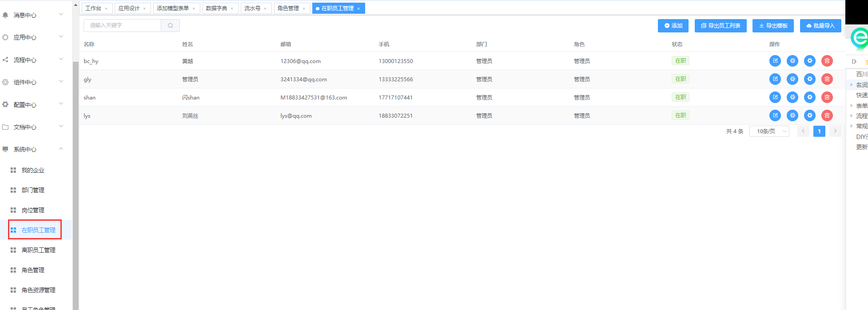Image resolution: width=868 pixels, height=310 pixels.
Task: Click gear settings icon for gly
Action: pos(810,79)
